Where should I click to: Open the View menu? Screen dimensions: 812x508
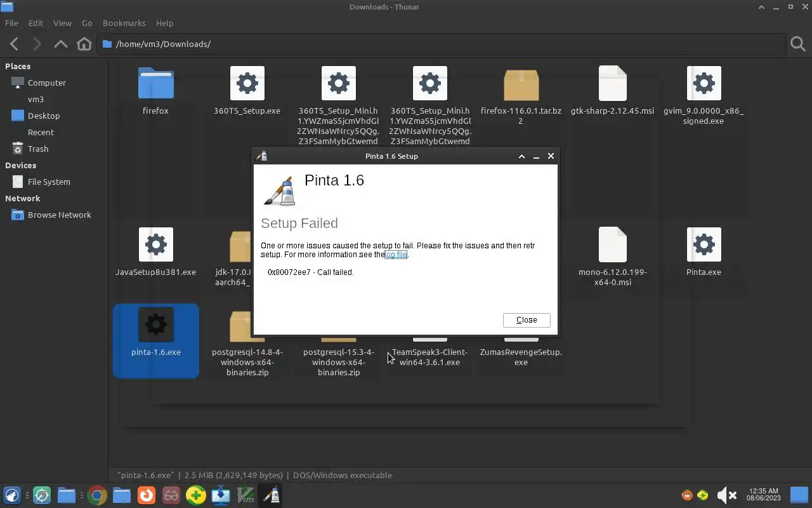click(62, 23)
